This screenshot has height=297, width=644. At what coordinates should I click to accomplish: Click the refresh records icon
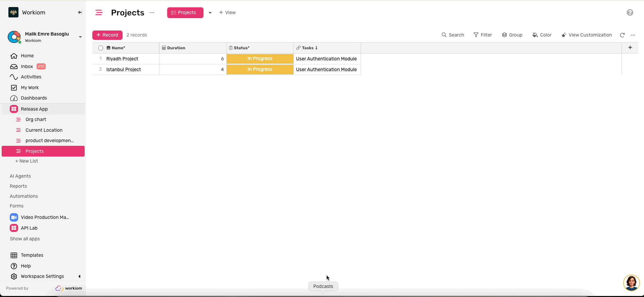[x=622, y=35]
